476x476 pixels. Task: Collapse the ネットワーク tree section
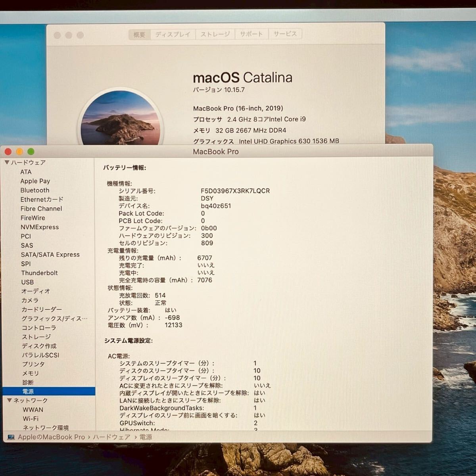point(10,400)
